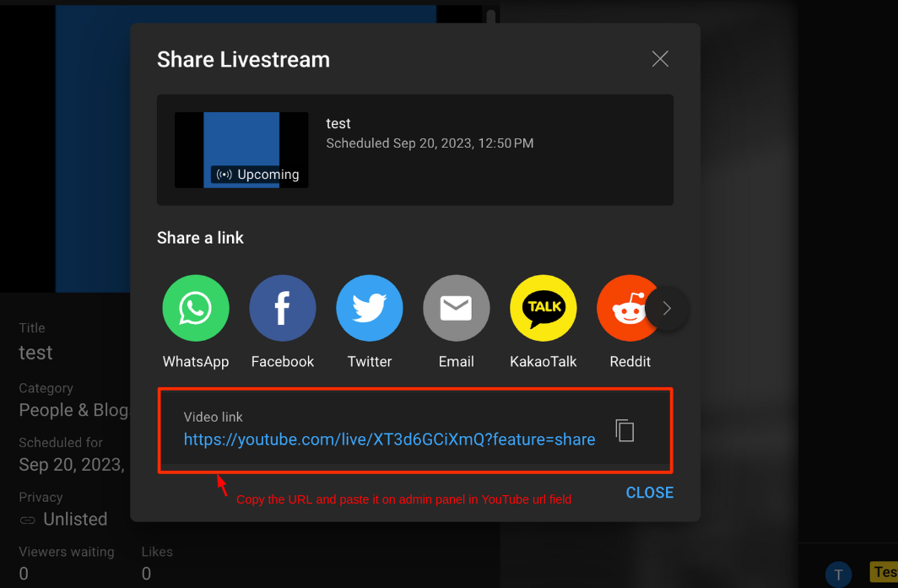Show more share options with the right arrow

tap(667, 309)
